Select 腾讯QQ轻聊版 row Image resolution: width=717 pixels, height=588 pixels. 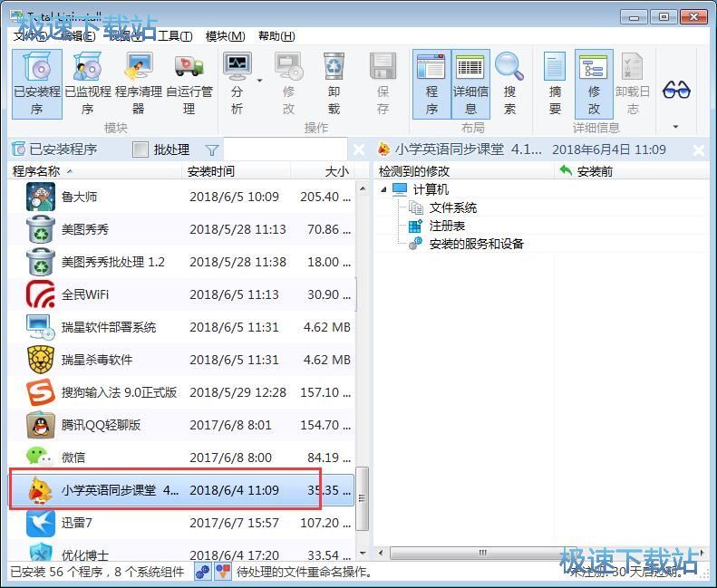pyautogui.click(x=181, y=425)
